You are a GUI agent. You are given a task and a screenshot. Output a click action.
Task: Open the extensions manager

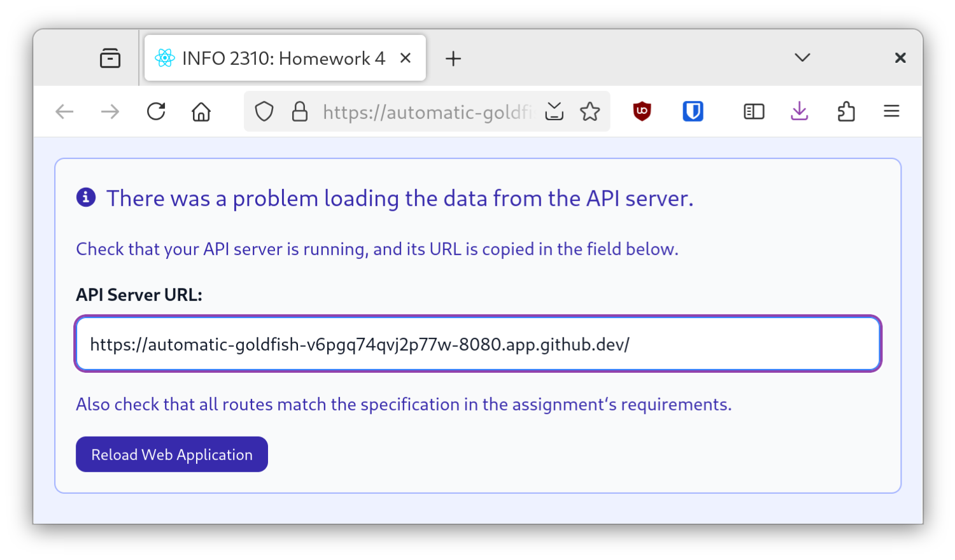point(845,111)
